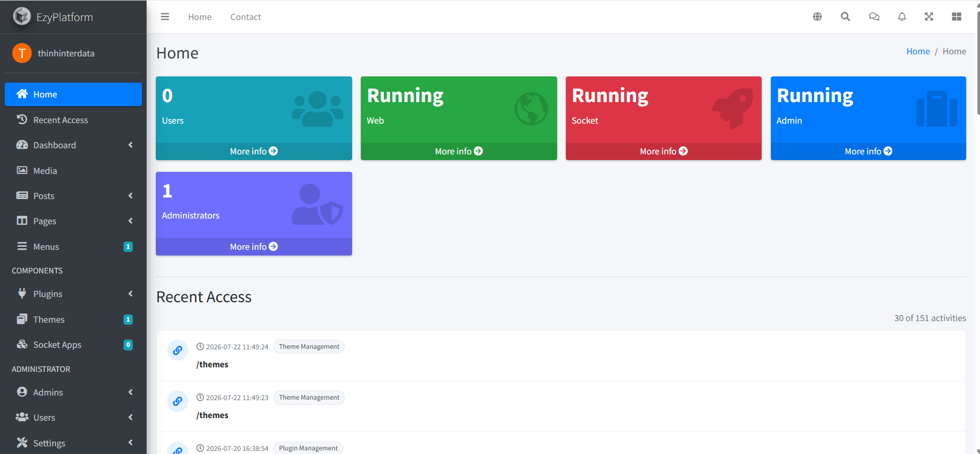Click the Users card people icon
This screenshot has height=454, width=980.
click(x=318, y=109)
